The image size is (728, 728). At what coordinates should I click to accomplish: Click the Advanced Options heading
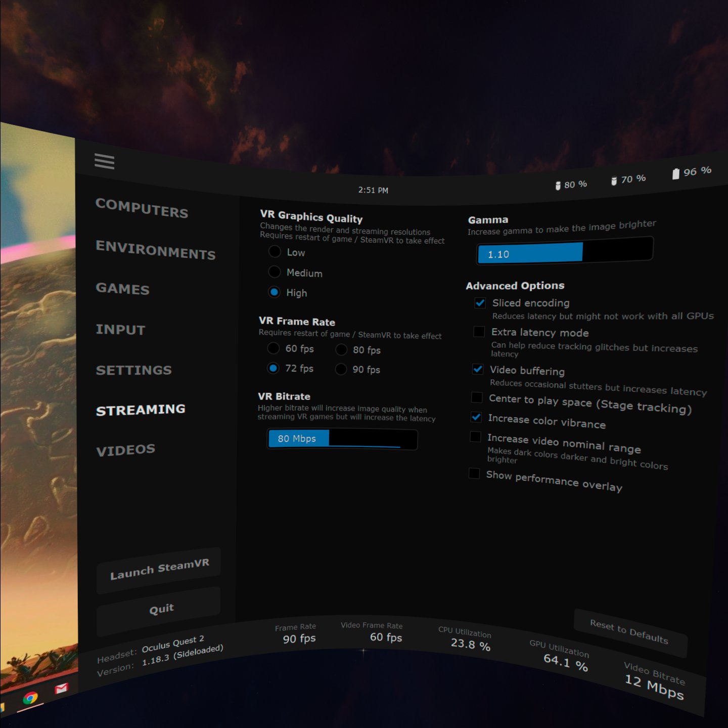coord(515,286)
